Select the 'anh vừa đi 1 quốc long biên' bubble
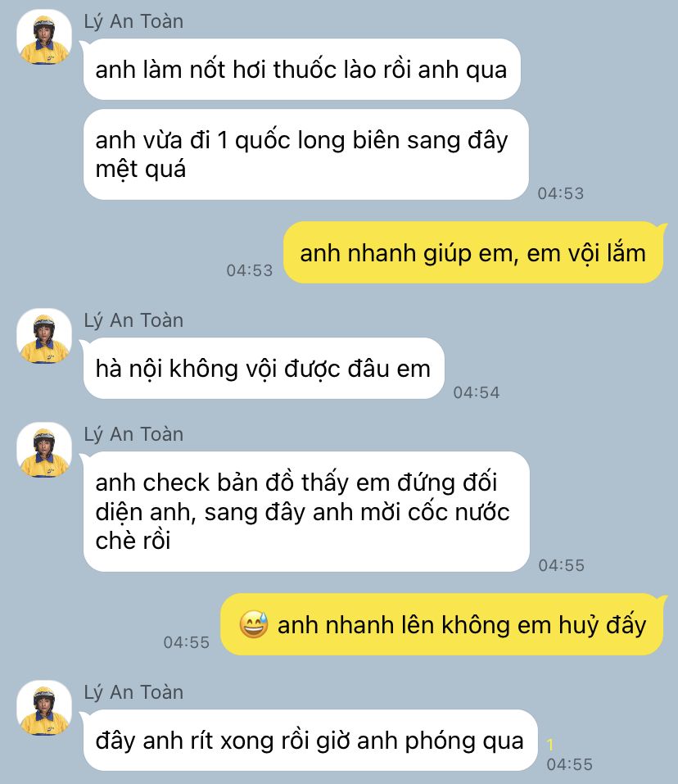The image size is (678, 784). [305, 155]
